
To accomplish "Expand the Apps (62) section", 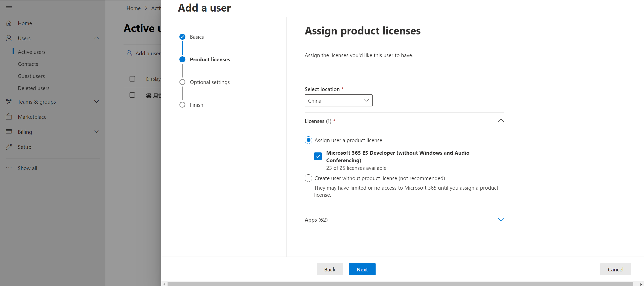I will click(501, 219).
